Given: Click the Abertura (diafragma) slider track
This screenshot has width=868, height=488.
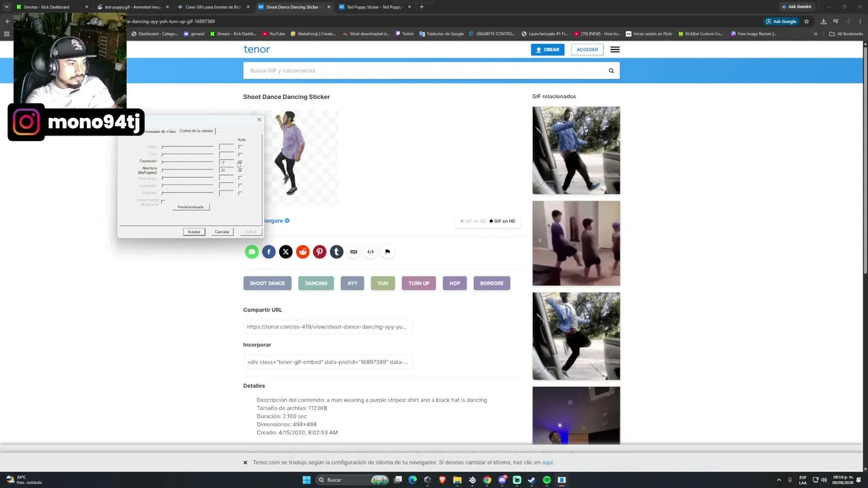Looking at the screenshot, I should click(187, 170).
